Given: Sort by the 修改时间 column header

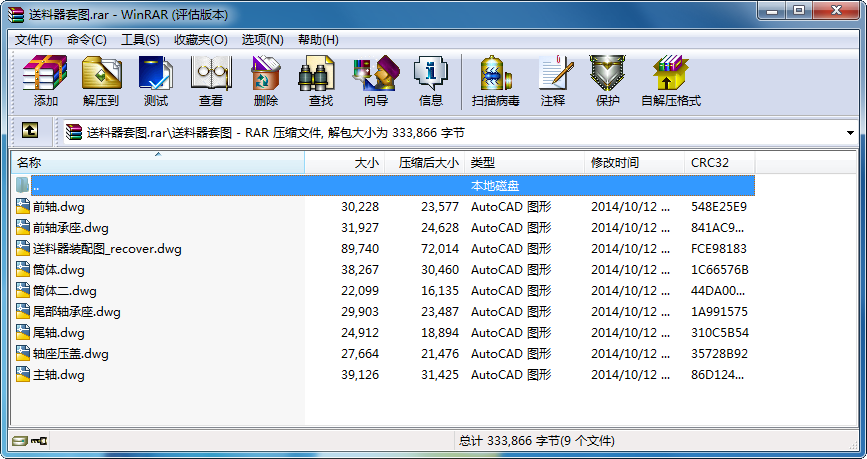Looking at the screenshot, I should click(634, 163).
